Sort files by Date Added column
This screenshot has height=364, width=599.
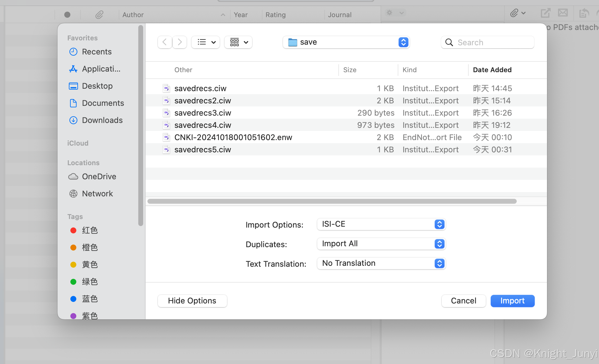pyautogui.click(x=492, y=70)
